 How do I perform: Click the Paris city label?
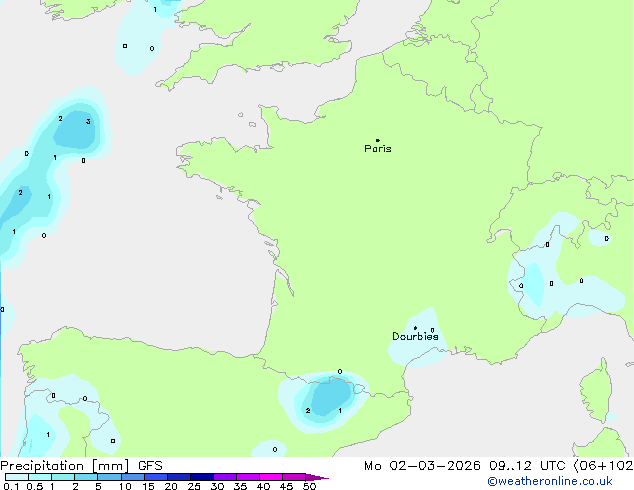coord(378,149)
